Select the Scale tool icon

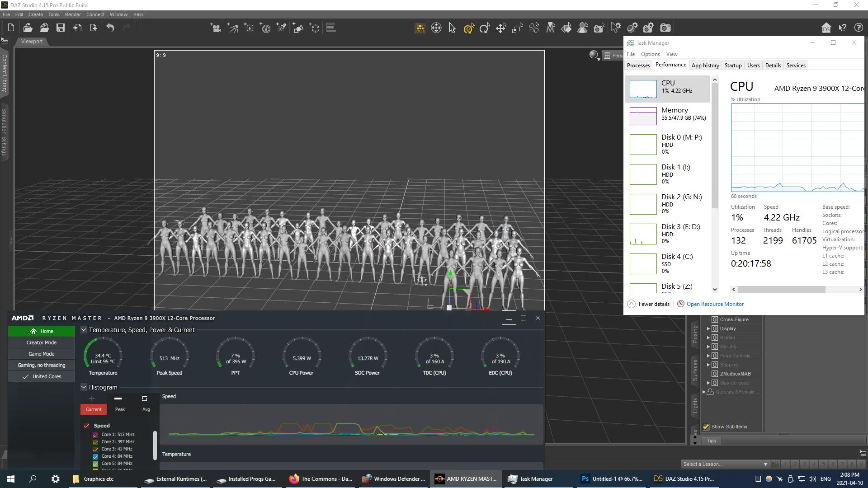pos(517,28)
